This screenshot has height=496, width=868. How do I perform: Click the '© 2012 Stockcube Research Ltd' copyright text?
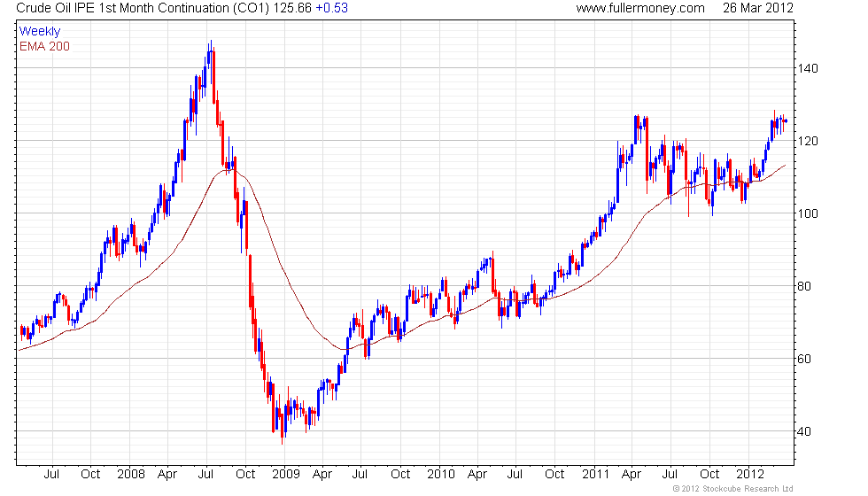click(733, 489)
